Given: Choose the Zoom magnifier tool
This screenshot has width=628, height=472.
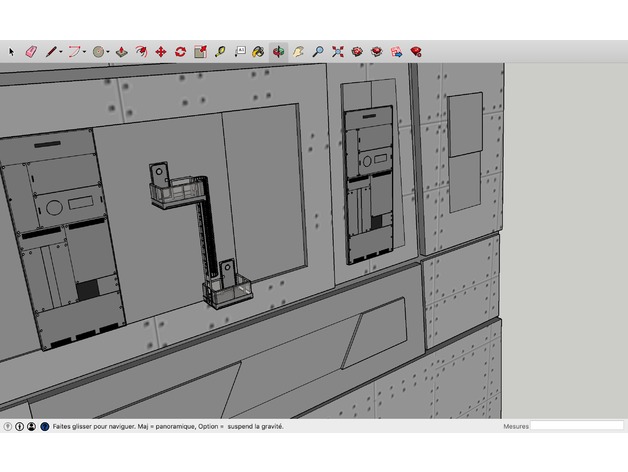Looking at the screenshot, I should click(318, 52).
